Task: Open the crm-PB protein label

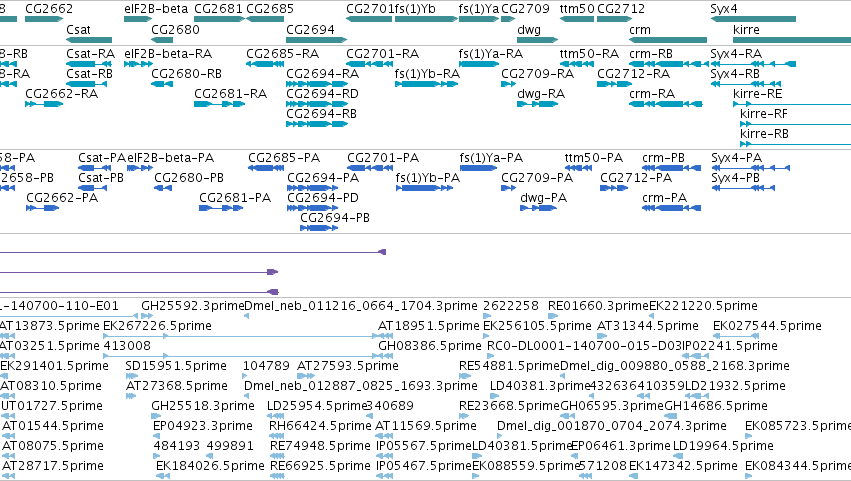Action: click(665, 158)
